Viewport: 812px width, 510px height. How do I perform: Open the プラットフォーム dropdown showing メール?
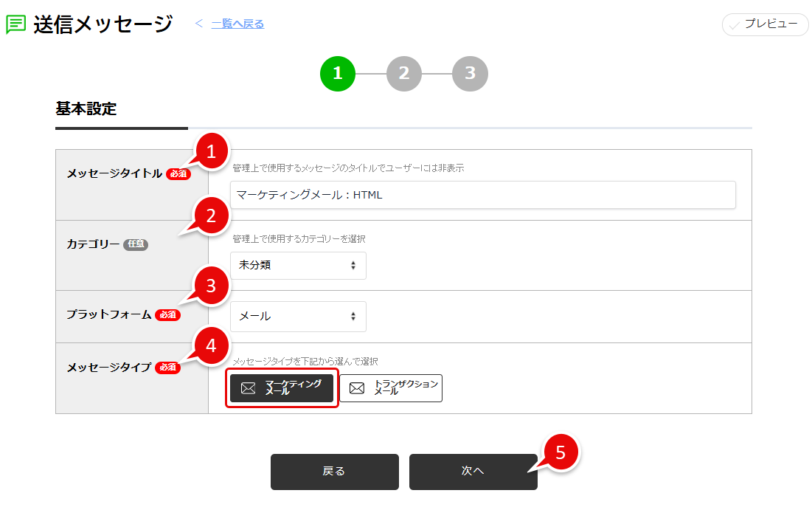pos(298,316)
